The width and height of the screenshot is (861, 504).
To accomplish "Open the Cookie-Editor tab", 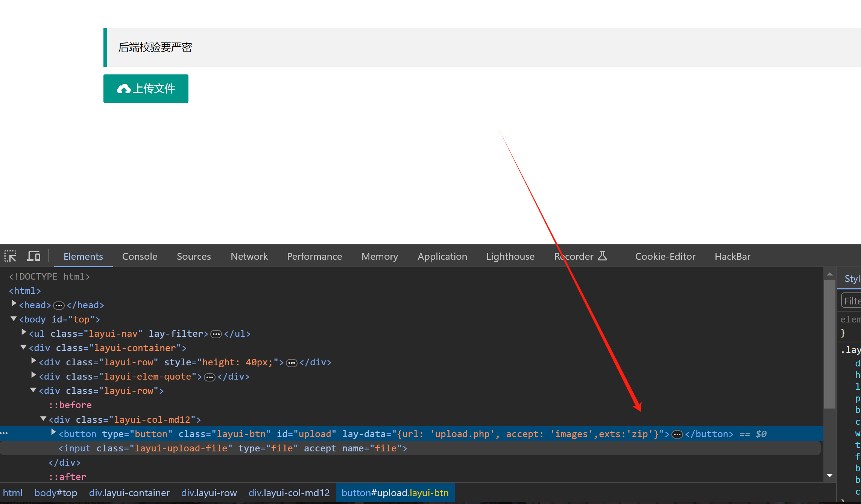I will pyautogui.click(x=665, y=256).
